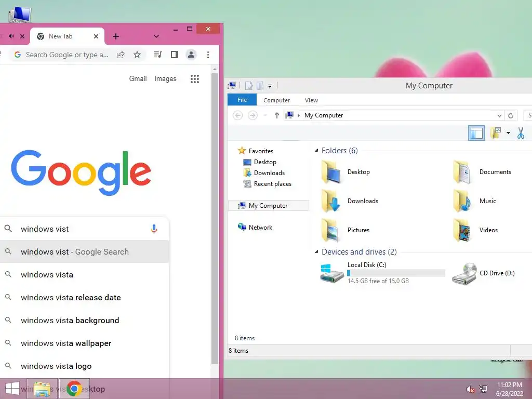Click the share page icon in Chrome address bar
The height and width of the screenshot is (399, 532).
121,55
